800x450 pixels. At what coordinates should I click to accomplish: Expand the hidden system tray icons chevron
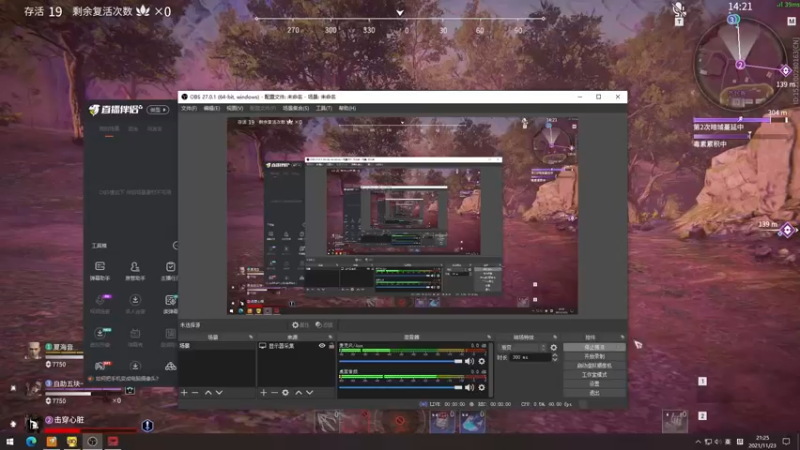[x=698, y=442]
